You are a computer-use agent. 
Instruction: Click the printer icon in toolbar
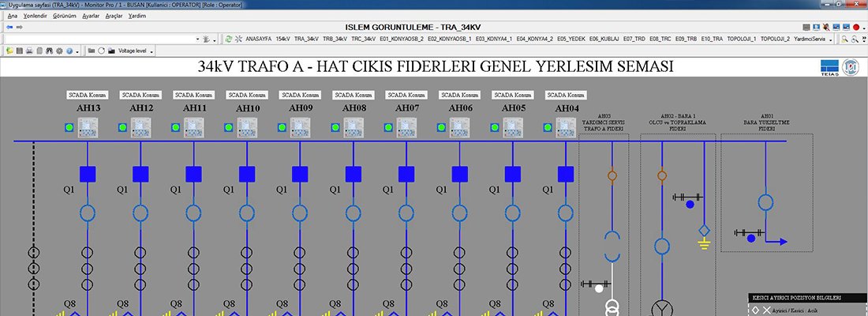coord(29,51)
